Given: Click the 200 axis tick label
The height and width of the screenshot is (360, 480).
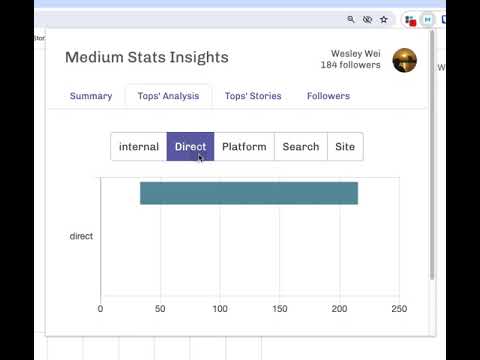Looking at the screenshot, I should coord(339,309).
